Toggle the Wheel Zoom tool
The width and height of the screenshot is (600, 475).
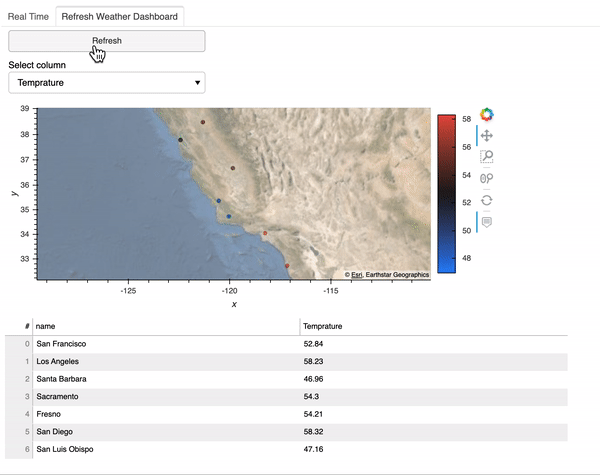tap(487, 178)
